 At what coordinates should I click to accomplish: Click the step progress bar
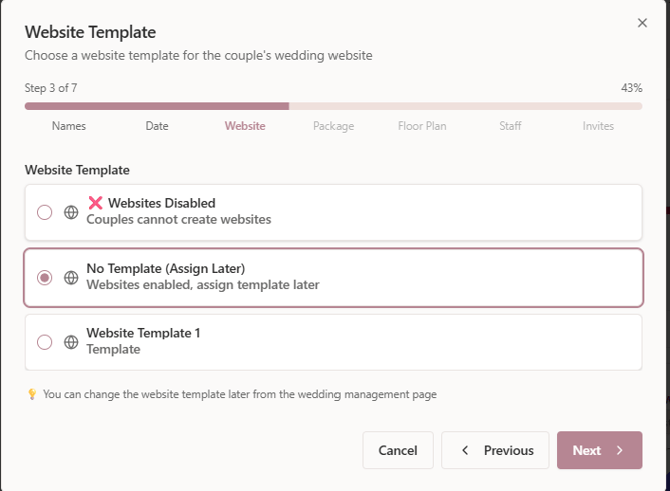[x=333, y=106]
